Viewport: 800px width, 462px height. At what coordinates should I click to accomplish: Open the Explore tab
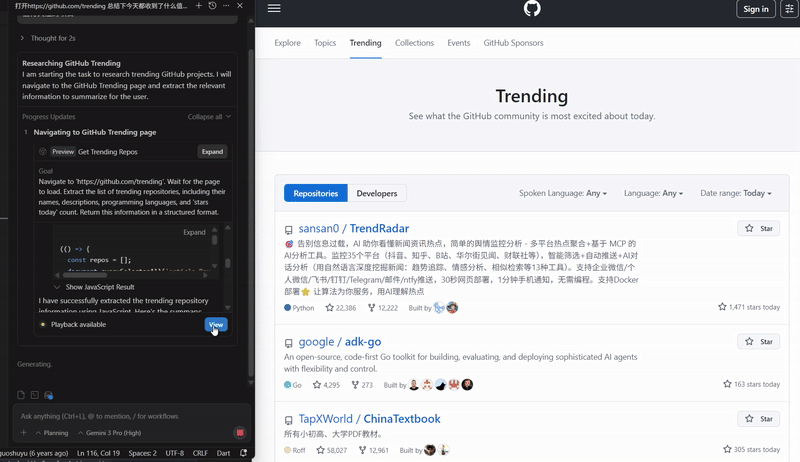tap(287, 43)
